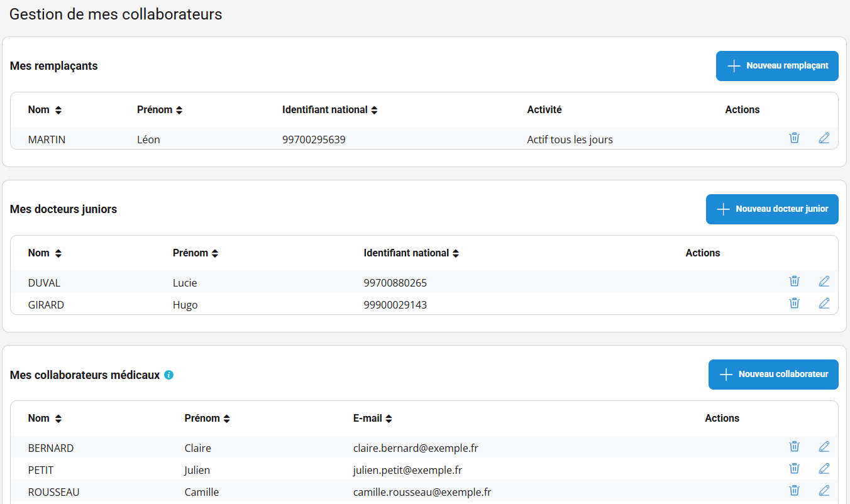Click identifier 99700880265
850x504 pixels.
pyautogui.click(x=395, y=283)
